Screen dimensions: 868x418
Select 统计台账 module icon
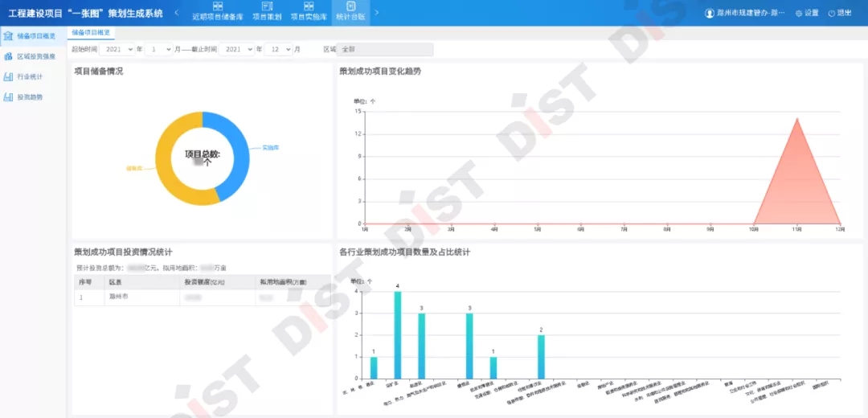coord(350,6)
